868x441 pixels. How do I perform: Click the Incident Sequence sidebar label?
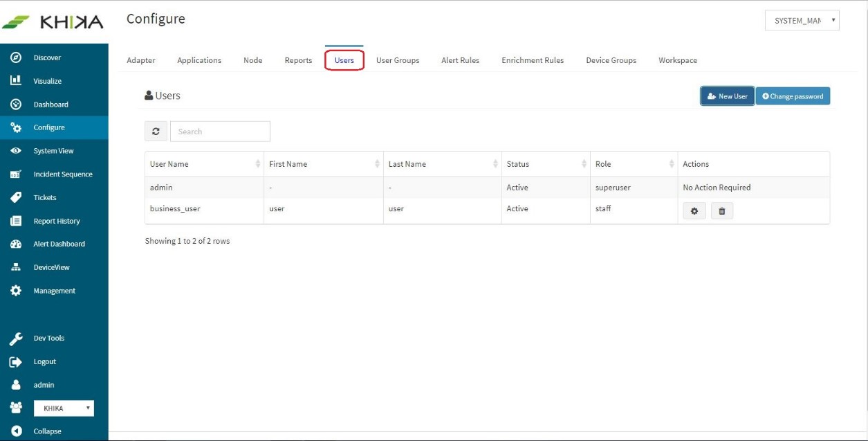pos(63,174)
